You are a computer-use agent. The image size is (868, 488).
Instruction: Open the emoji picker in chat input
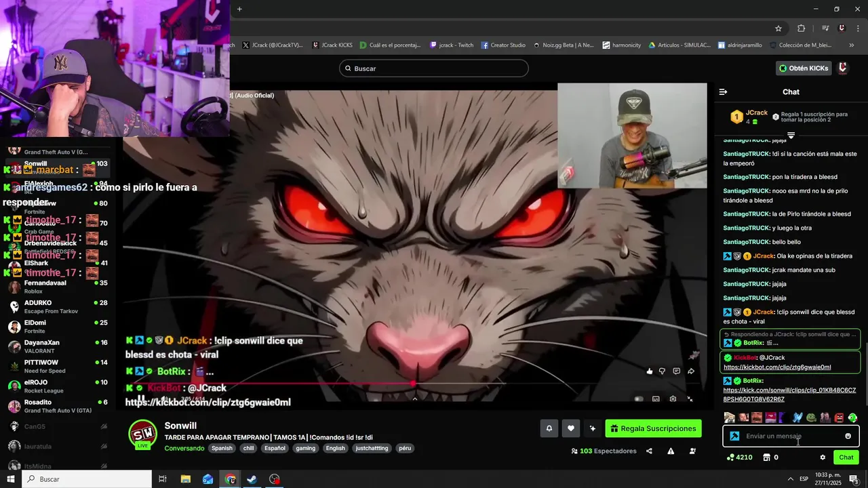coord(848,436)
